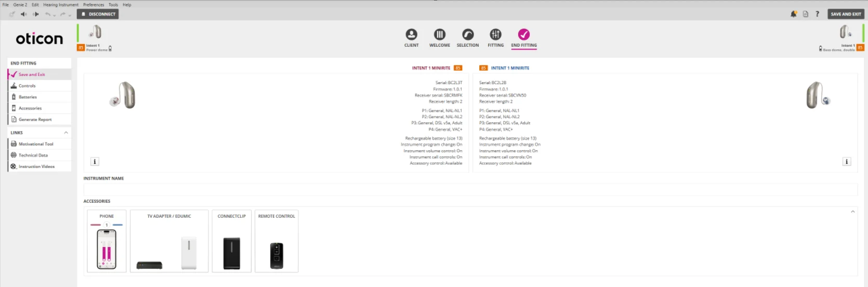Open Accessories in End Fitting sidebar
This screenshot has width=868, height=287.
click(40, 108)
